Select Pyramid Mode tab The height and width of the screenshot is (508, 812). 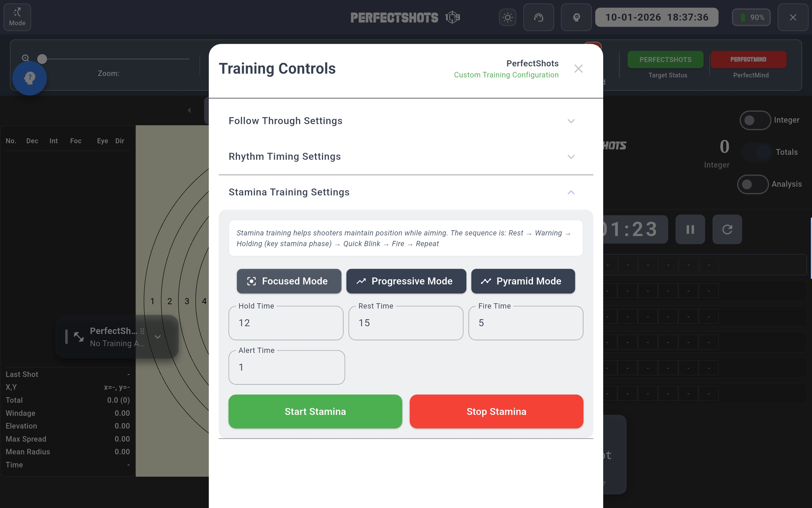tap(523, 281)
